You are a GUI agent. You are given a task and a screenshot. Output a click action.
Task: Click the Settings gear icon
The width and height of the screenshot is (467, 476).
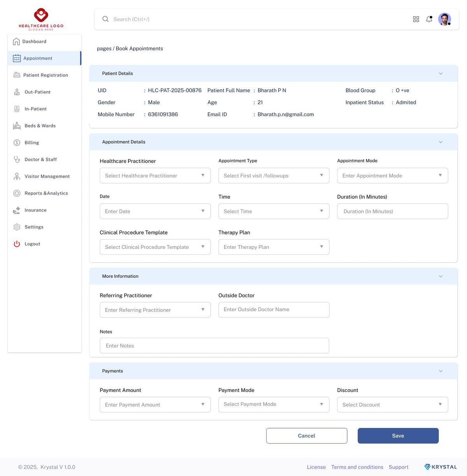pyautogui.click(x=17, y=227)
